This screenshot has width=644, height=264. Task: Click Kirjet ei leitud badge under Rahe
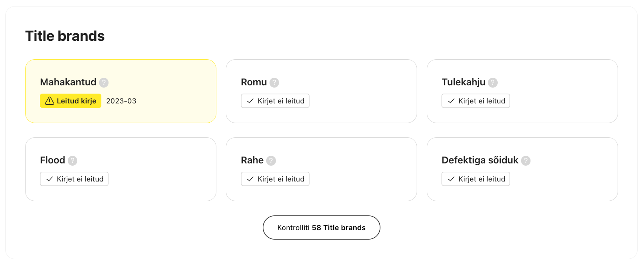[x=275, y=179]
